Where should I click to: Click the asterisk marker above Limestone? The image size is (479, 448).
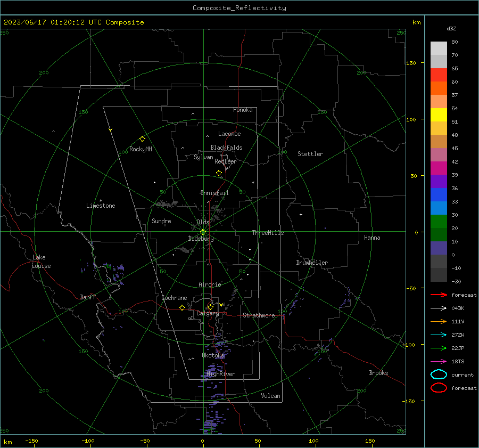pos(101,201)
